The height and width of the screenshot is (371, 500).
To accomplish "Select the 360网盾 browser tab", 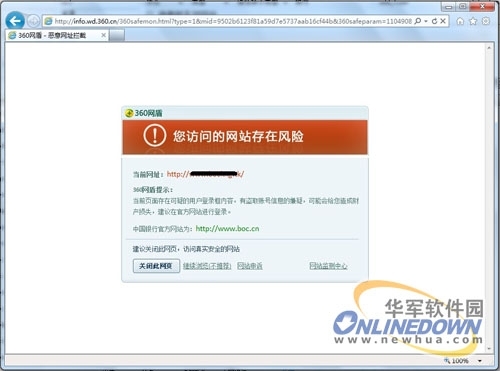I will pyautogui.click(x=57, y=35).
